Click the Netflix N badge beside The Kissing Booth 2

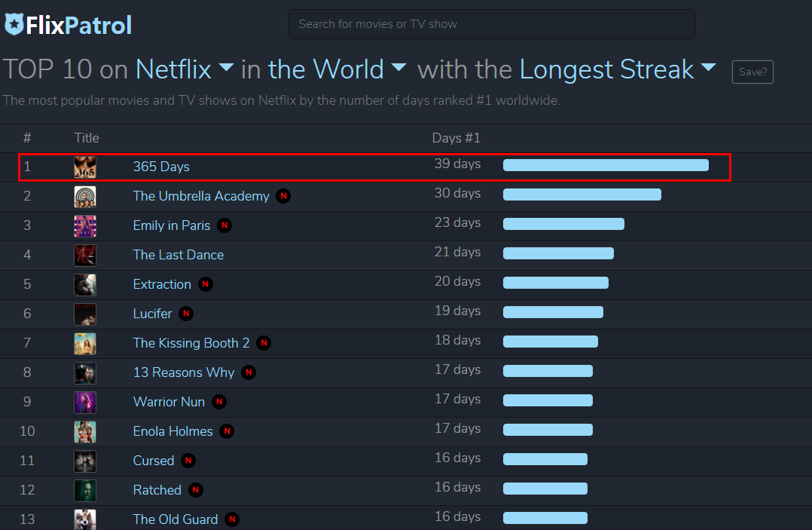coord(264,343)
